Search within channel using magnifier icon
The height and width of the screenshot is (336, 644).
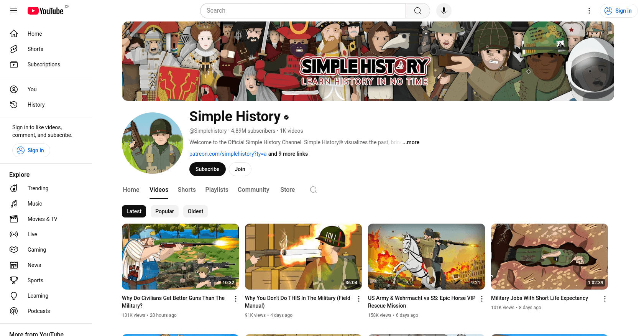[x=313, y=190]
